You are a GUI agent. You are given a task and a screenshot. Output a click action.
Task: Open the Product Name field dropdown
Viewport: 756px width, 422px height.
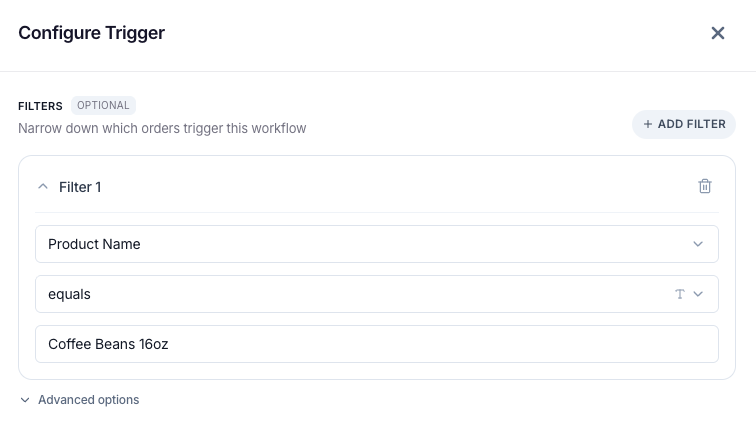tap(377, 244)
